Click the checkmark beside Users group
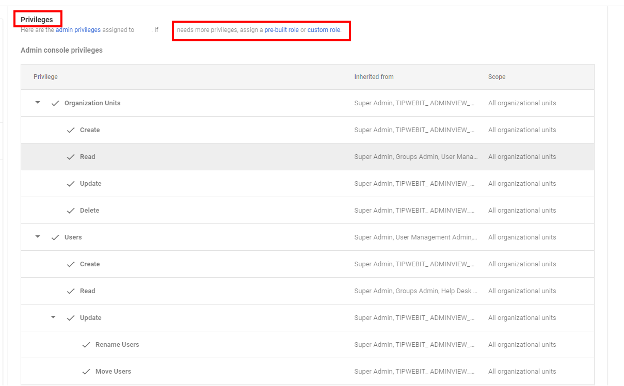Image resolution: width=624 pixels, height=386 pixels. click(55, 238)
